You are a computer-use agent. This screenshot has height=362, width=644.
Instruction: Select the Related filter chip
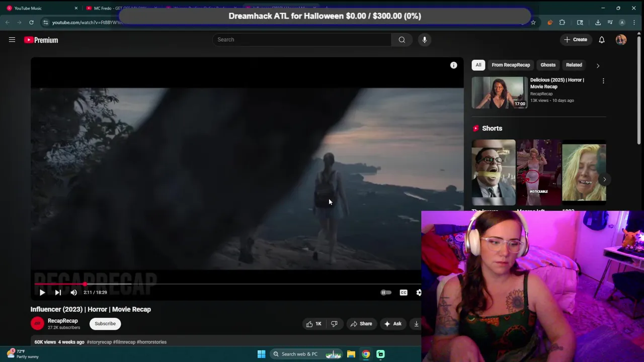click(574, 65)
